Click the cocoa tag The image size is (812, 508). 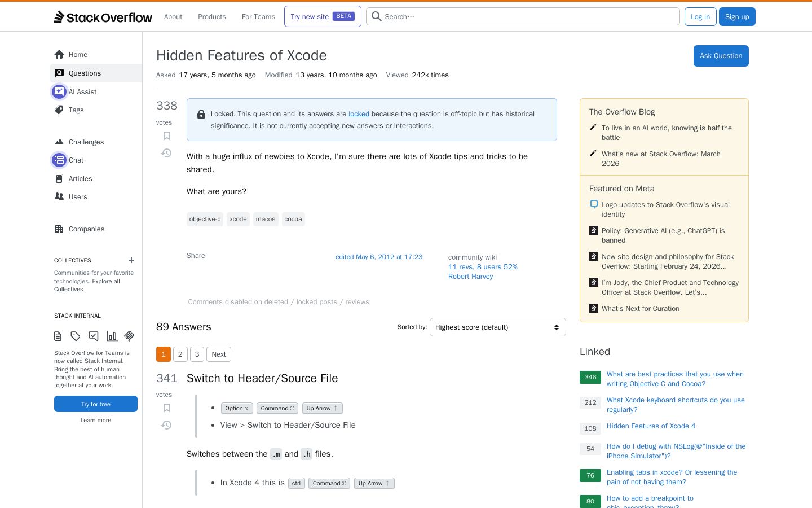pos(293,219)
